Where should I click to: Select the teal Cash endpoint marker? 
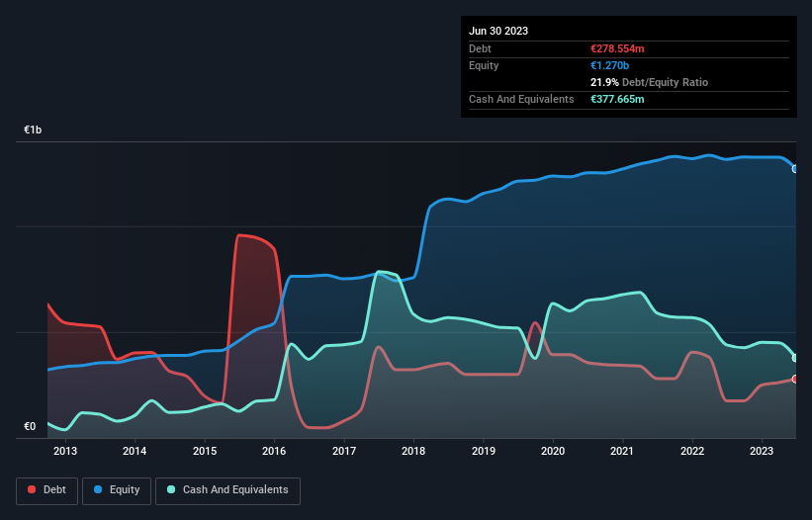[795, 358]
